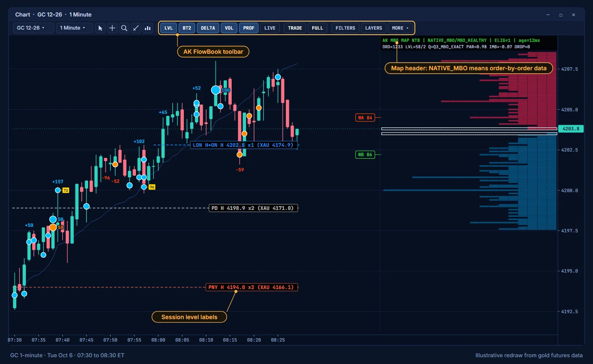593x364 pixels.
Task: Click the +102 delta label
Action: pyautogui.click(x=139, y=142)
